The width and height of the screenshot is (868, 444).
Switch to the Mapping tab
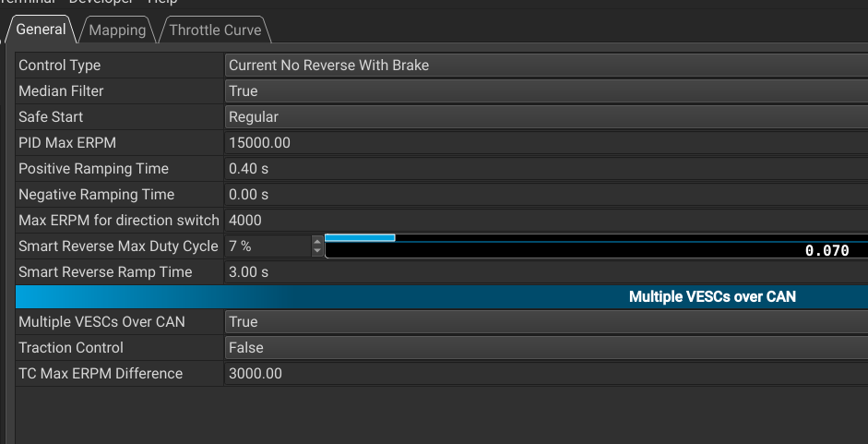117,30
